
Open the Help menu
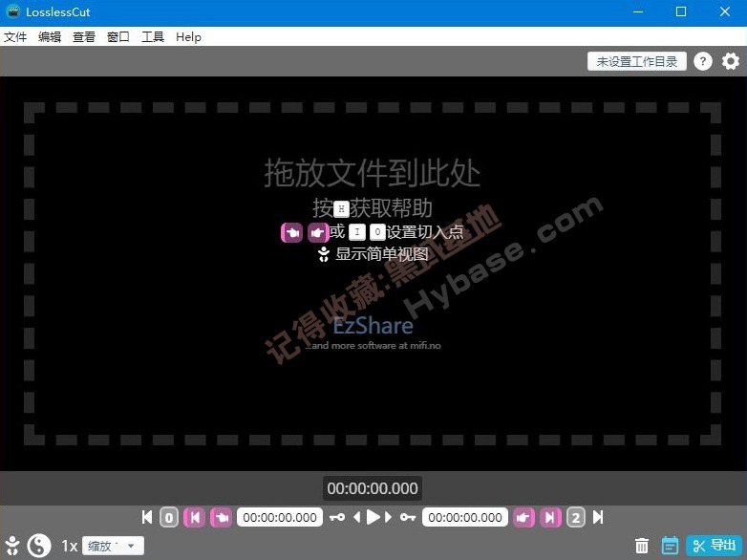coord(188,36)
